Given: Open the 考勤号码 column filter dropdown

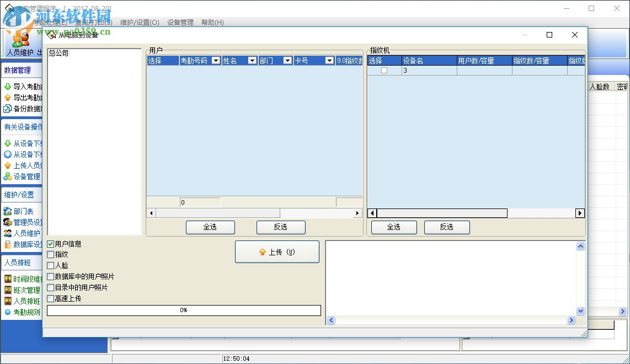Looking at the screenshot, I should tap(216, 61).
